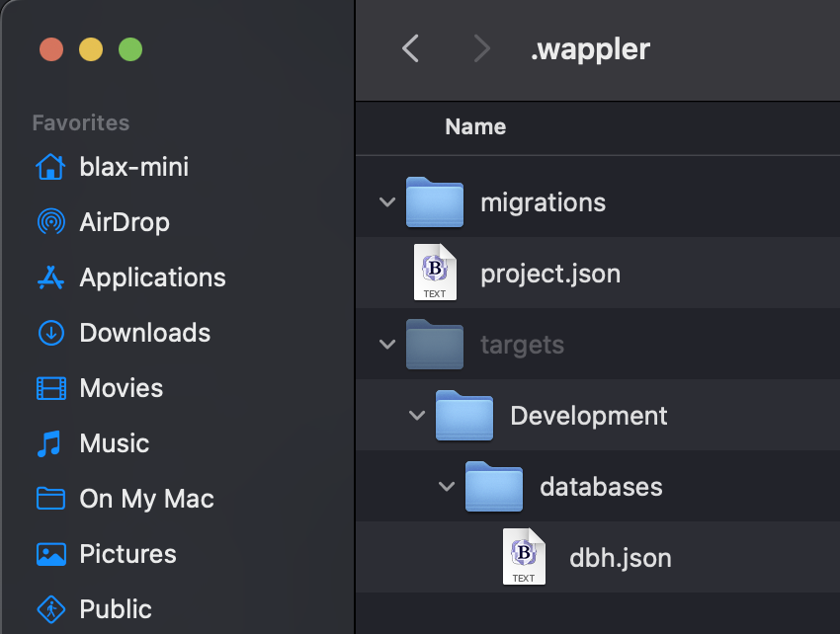Image resolution: width=840 pixels, height=634 pixels.
Task: Collapse the databases folder chevron
Action: point(447,486)
